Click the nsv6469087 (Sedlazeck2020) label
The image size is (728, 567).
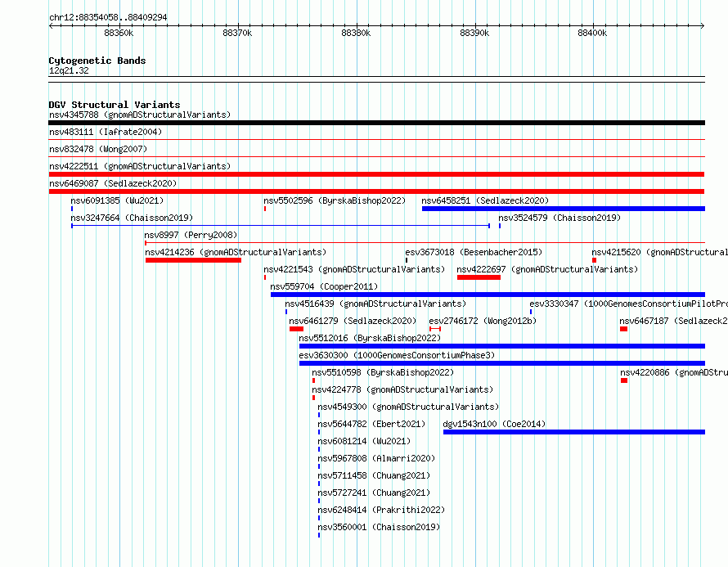(113, 183)
